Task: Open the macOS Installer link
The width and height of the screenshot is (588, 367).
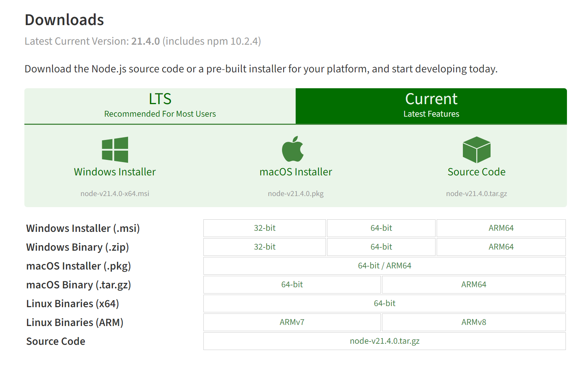Action: click(296, 172)
